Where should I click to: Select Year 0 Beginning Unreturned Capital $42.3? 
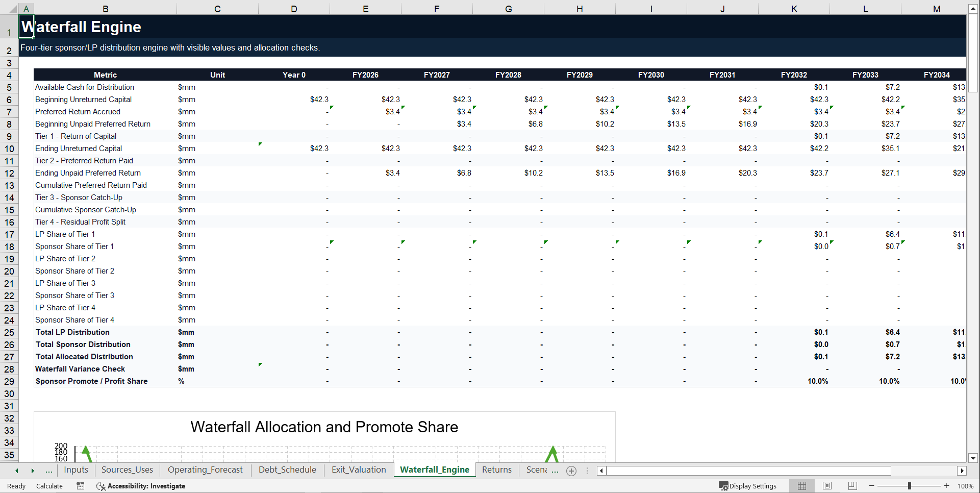[x=294, y=100]
